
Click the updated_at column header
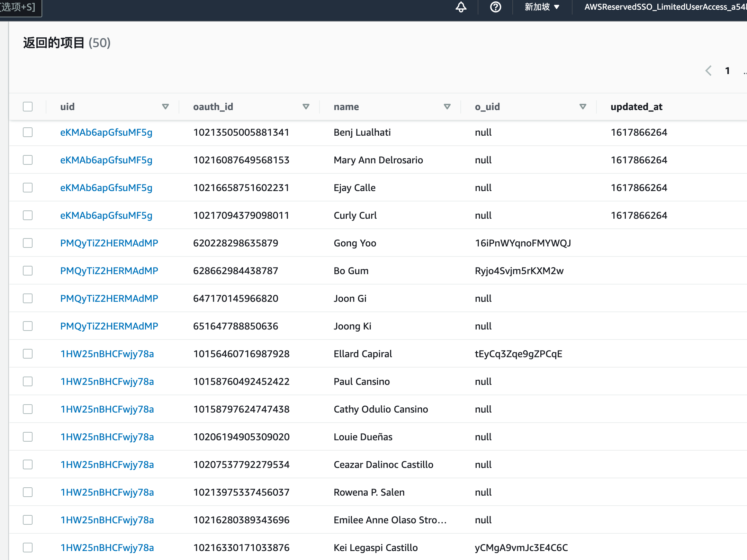pos(636,107)
